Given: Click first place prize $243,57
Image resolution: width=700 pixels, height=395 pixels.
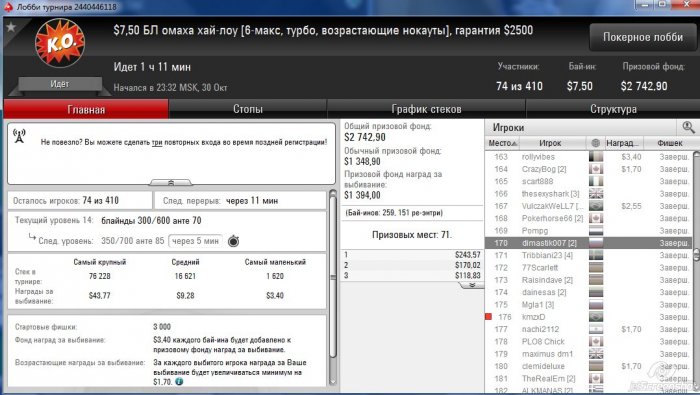Looking at the screenshot, I should click(x=467, y=255).
